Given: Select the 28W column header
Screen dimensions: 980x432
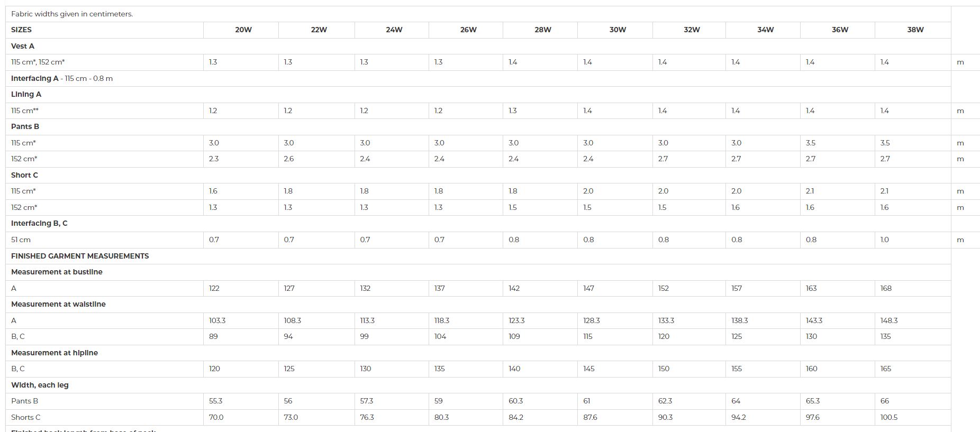Looking at the screenshot, I should (x=542, y=30).
